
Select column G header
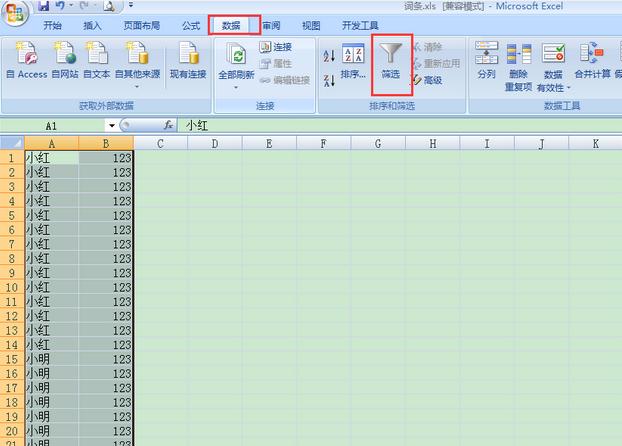coord(378,143)
